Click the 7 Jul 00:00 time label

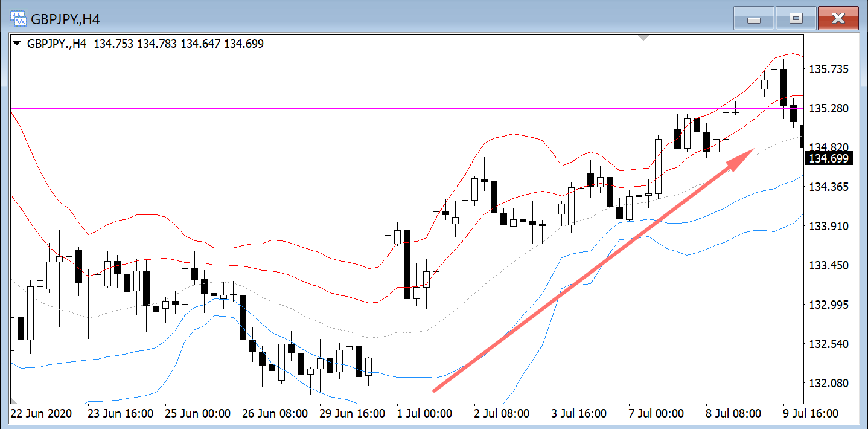click(x=656, y=414)
